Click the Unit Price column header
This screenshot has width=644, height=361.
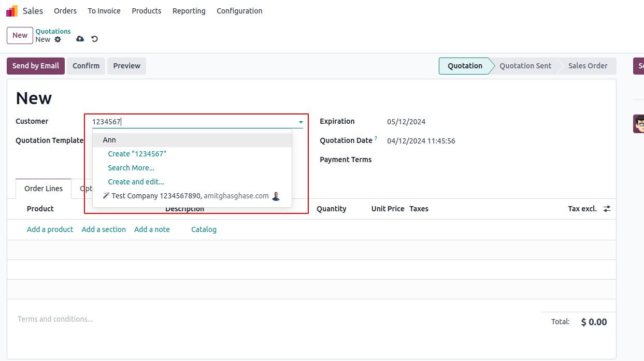pyautogui.click(x=388, y=209)
